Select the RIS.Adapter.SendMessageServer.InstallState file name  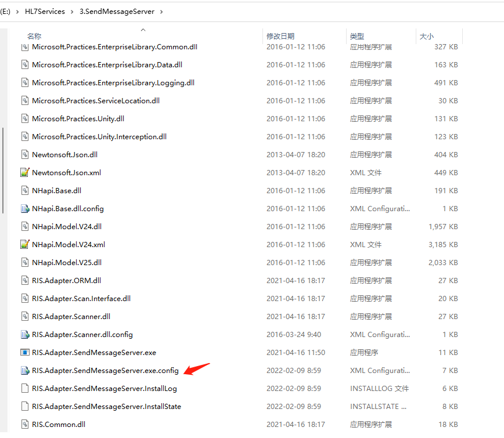point(106,407)
